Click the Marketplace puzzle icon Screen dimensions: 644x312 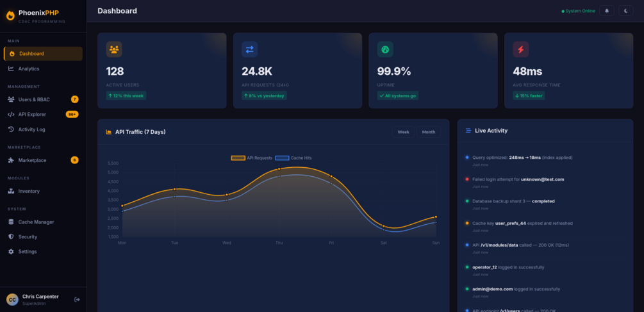tap(11, 160)
